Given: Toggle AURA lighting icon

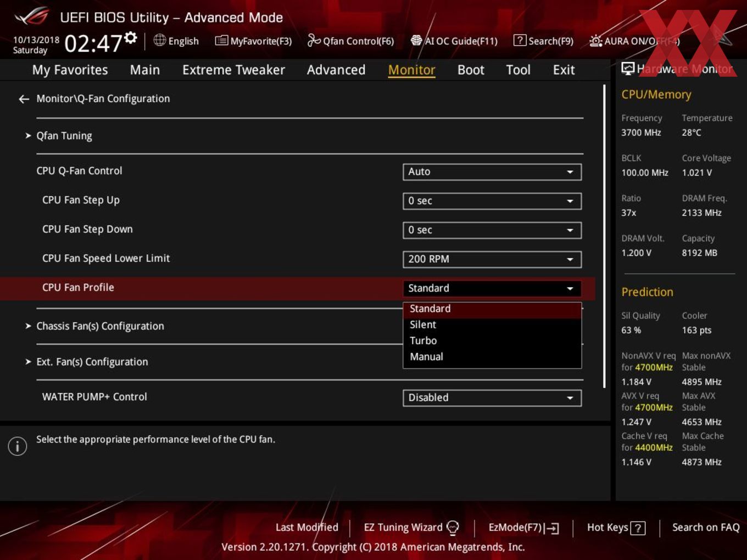Looking at the screenshot, I should 596,41.
